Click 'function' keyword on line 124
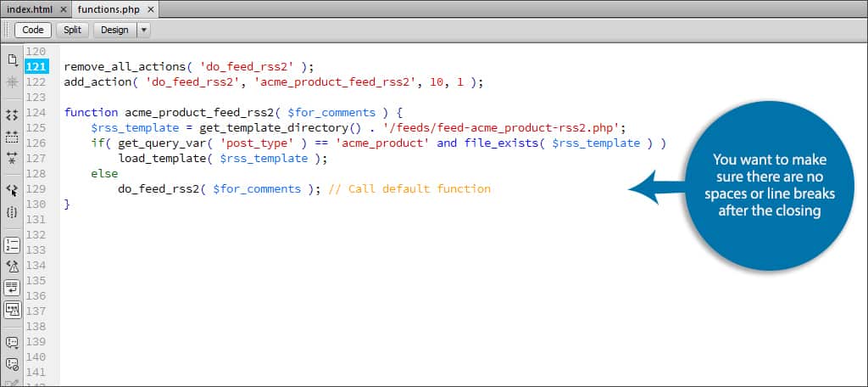Image resolution: width=868 pixels, height=387 pixels. coord(91,113)
